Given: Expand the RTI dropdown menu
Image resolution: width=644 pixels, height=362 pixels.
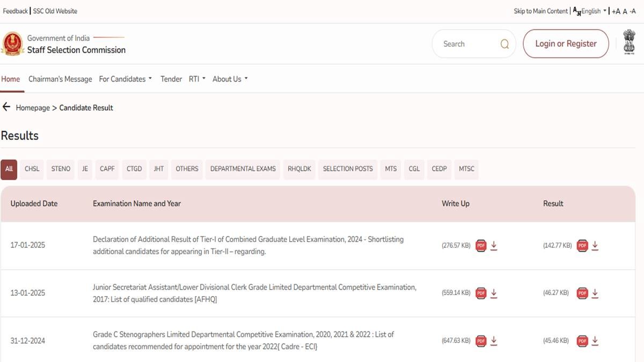Looking at the screenshot, I should tap(197, 79).
